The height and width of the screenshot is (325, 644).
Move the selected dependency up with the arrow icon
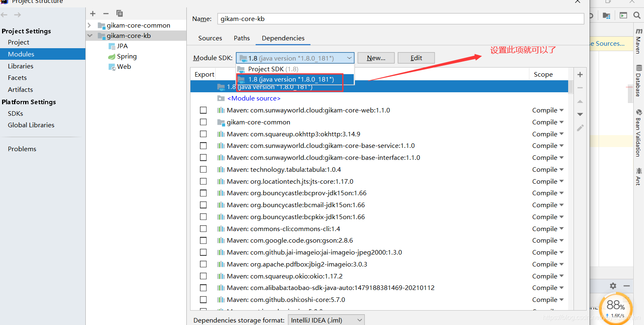(580, 101)
